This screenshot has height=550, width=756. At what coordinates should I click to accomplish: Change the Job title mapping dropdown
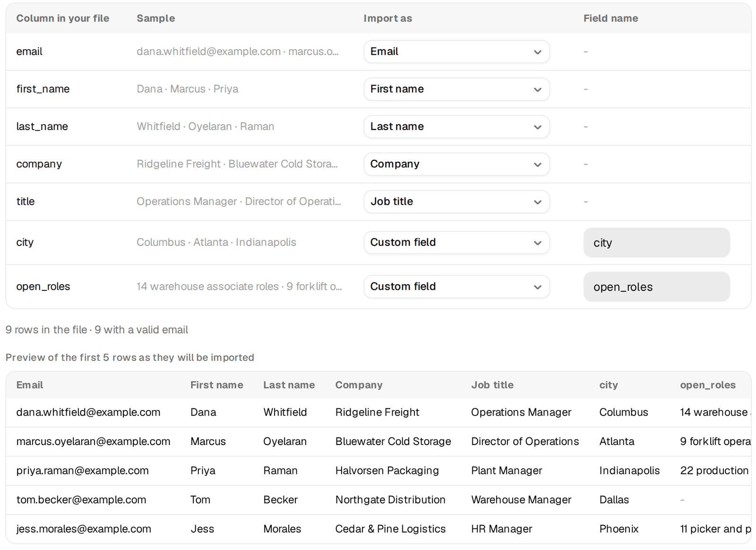(x=456, y=201)
